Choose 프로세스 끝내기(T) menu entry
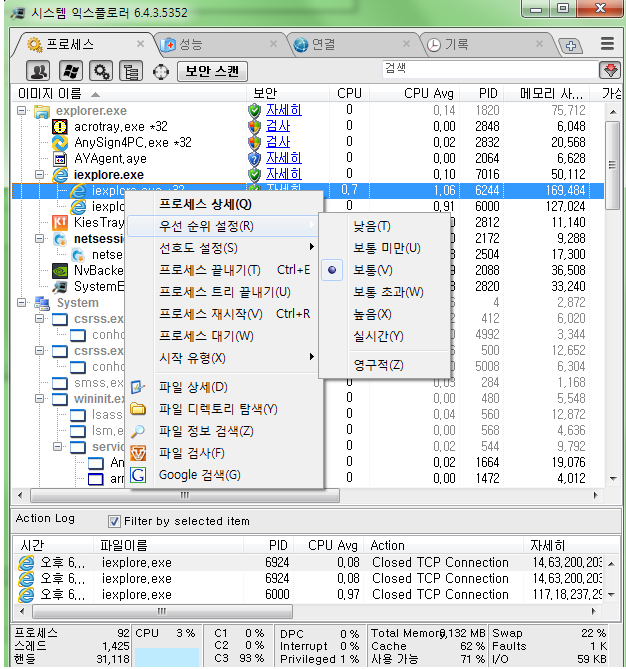 click(224, 270)
